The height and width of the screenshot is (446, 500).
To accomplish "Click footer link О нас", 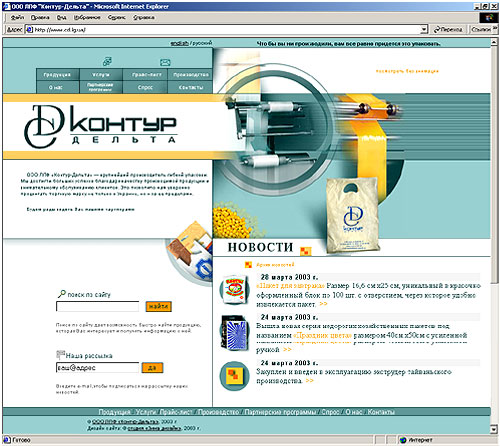I will pos(353,412).
